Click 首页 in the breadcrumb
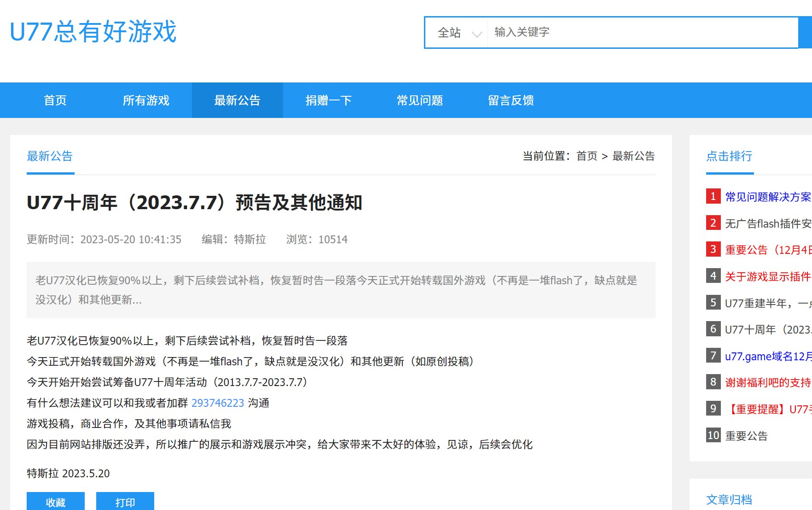The width and height of the screenshot is (812, 510). [587, 156]
